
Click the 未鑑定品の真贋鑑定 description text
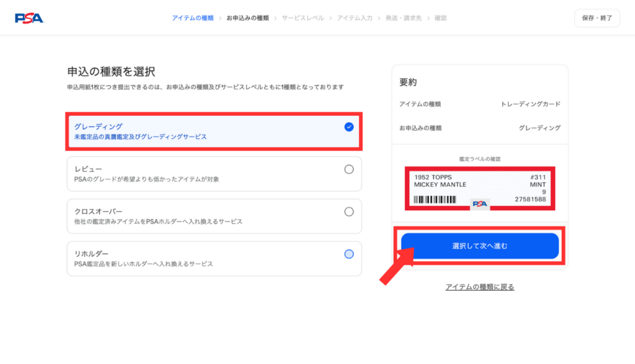point(141,137)
